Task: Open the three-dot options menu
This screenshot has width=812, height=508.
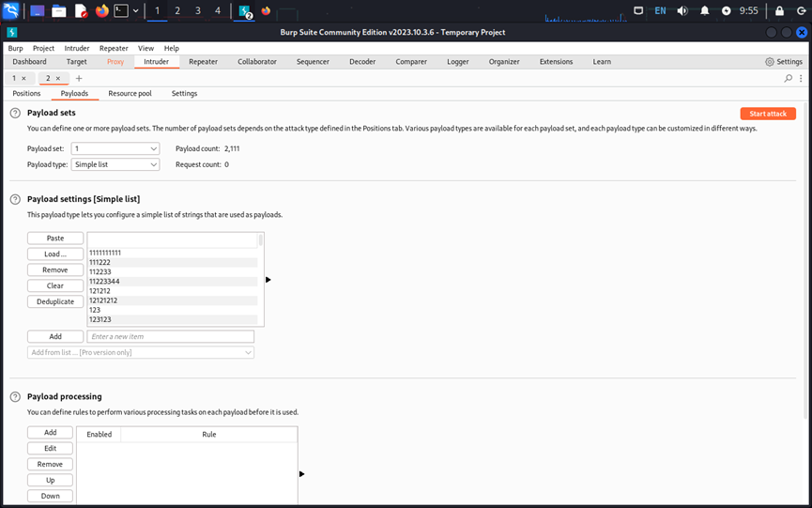Action: tap(801, 78)
